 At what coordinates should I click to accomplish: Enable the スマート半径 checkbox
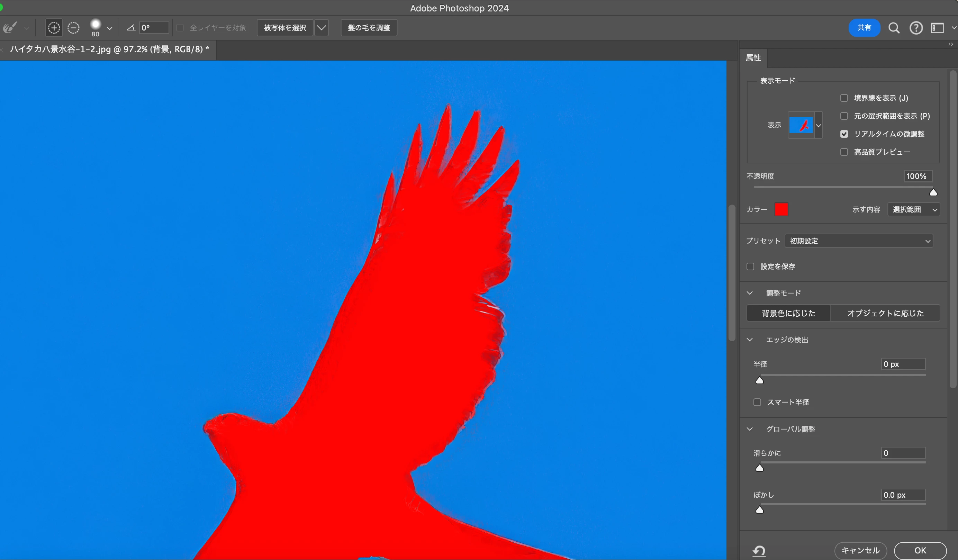click(x=757, y=402)
